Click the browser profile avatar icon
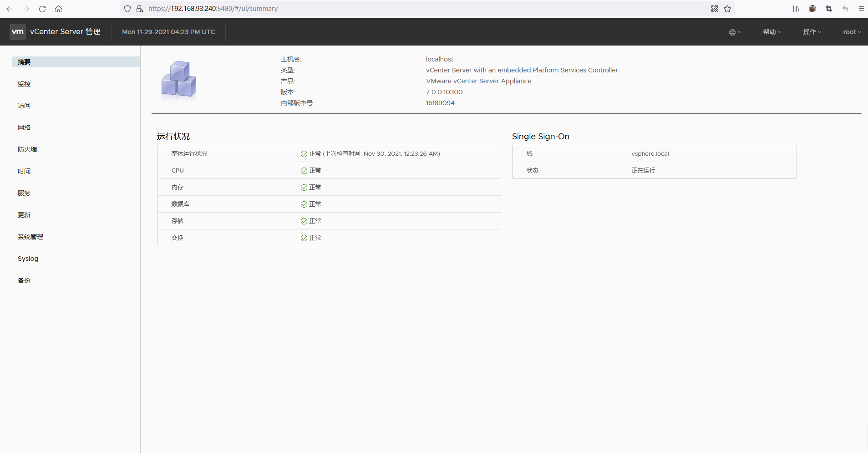This screenshot has width=868, height=453. click(x=812, y=9)
